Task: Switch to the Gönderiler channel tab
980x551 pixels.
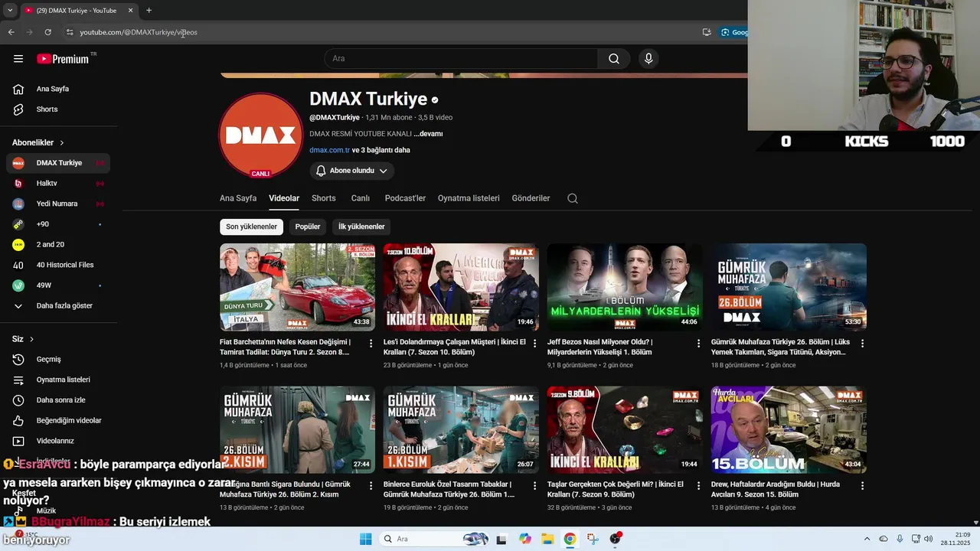Action: (x=531, y=198)
